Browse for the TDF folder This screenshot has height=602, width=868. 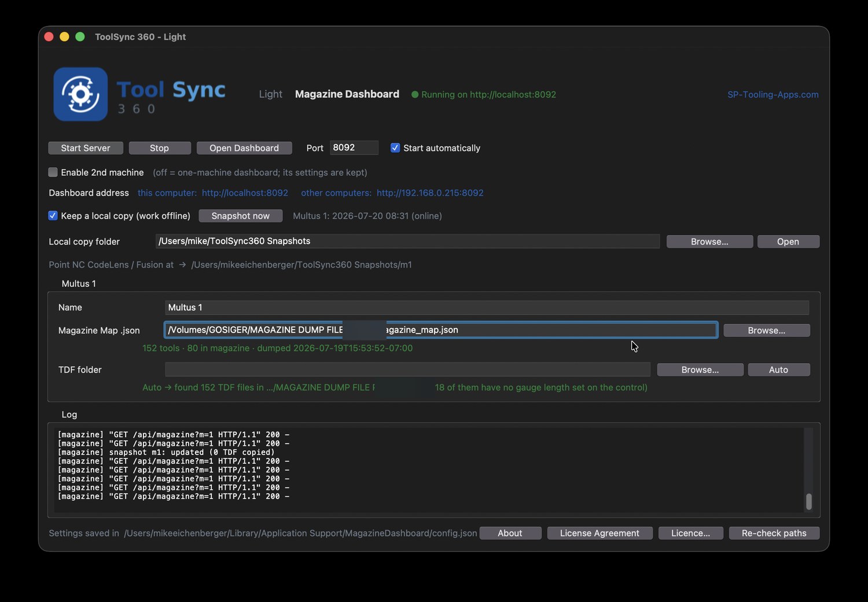(700, 370)
